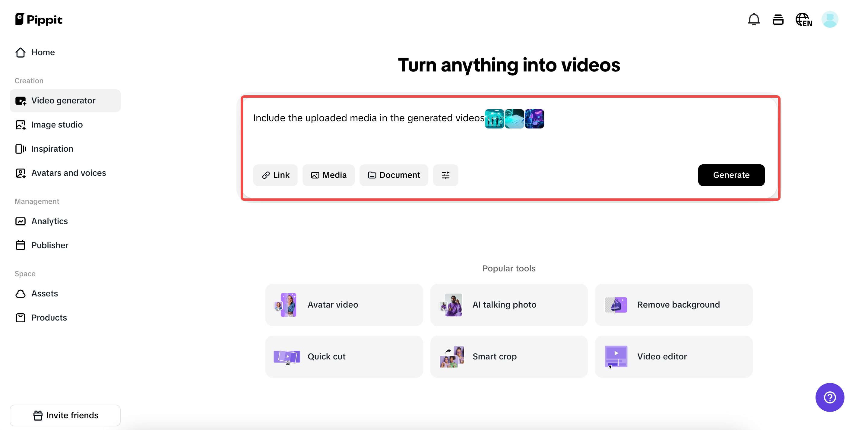The image size is (868, 430).
Task: Open Image studio
Action: (x=57, y=125)
